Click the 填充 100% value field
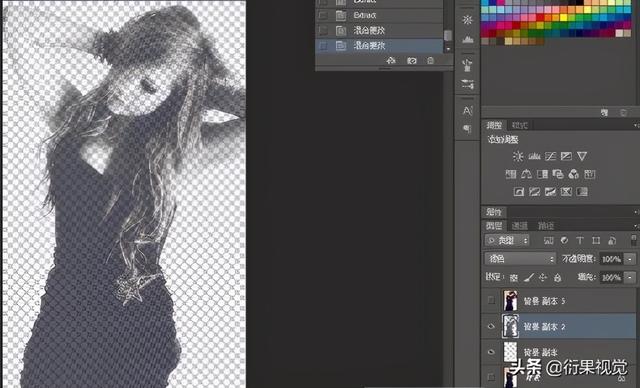 pyautogui.click(x=611, y=277)
